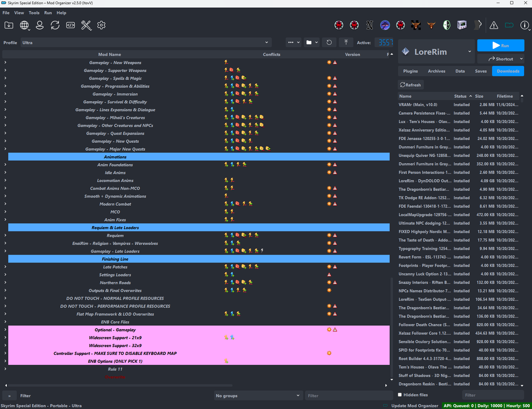Sort mods by the Conflicts column header
532x409 pixels.
click(x=271, y=54)
